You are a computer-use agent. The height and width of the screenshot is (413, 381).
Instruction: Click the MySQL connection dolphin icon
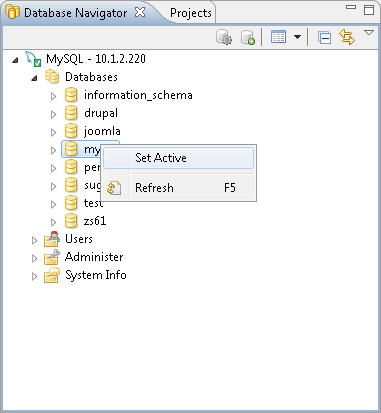(x=33, y=59)
